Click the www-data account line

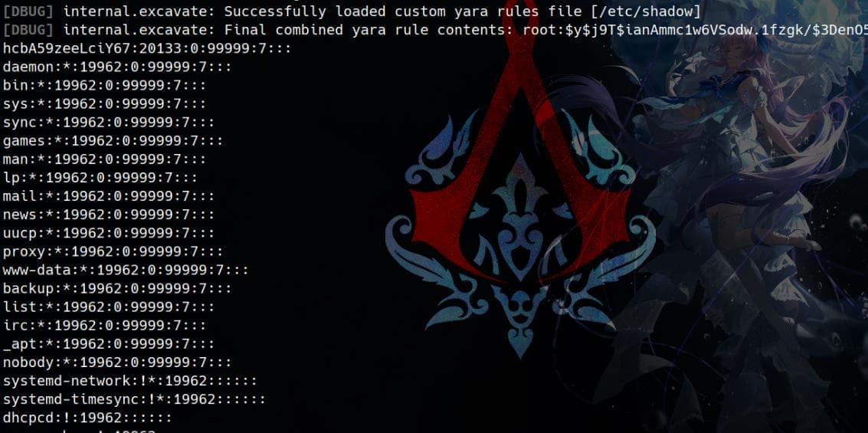(126, 271)
